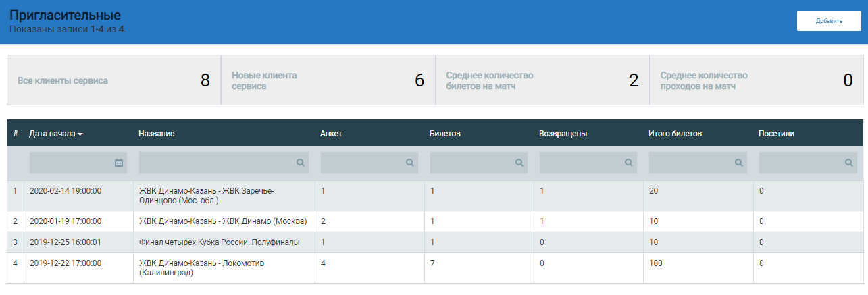Sort by Посетили column header

click(x=776, y=134)
